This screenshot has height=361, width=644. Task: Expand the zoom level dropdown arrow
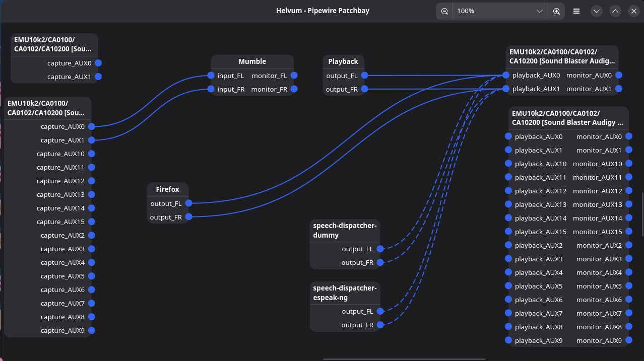540,11
